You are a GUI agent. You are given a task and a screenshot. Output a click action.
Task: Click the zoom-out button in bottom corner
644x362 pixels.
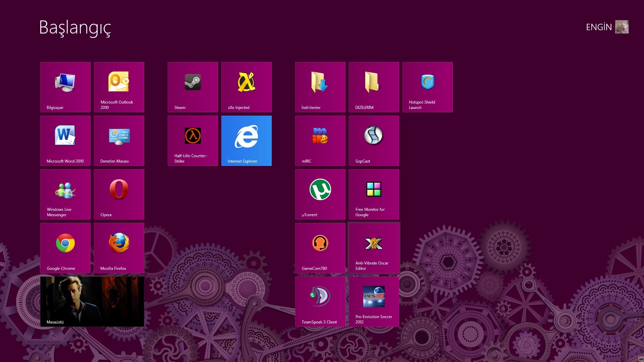[641, 359]
